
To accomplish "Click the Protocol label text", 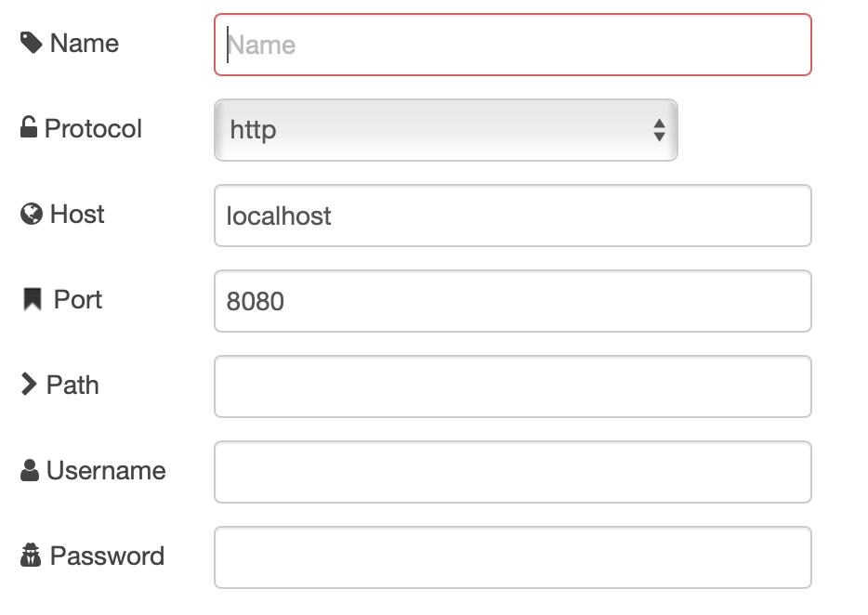I will [93, 128].
